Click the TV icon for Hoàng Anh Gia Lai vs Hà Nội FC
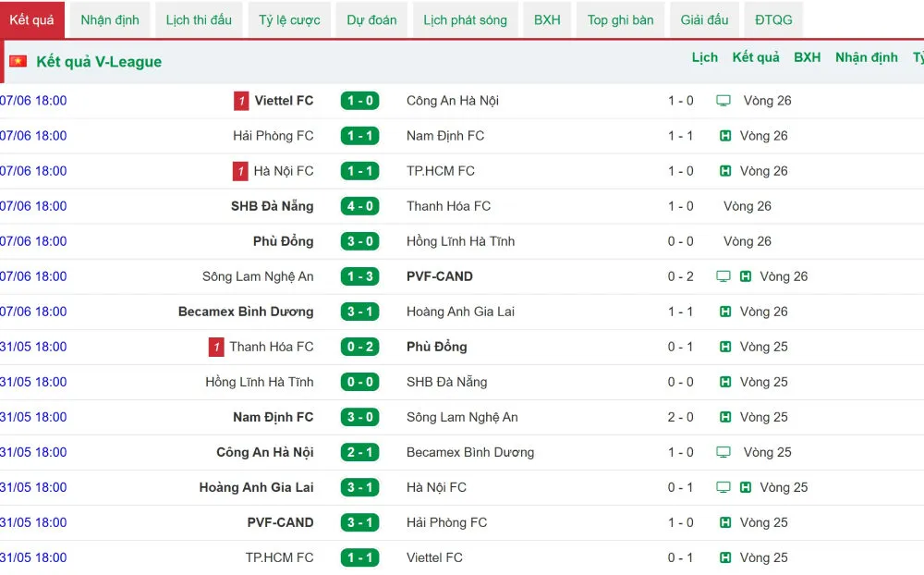The height and width of the screenshot is (575, 924). pos(723,487)
